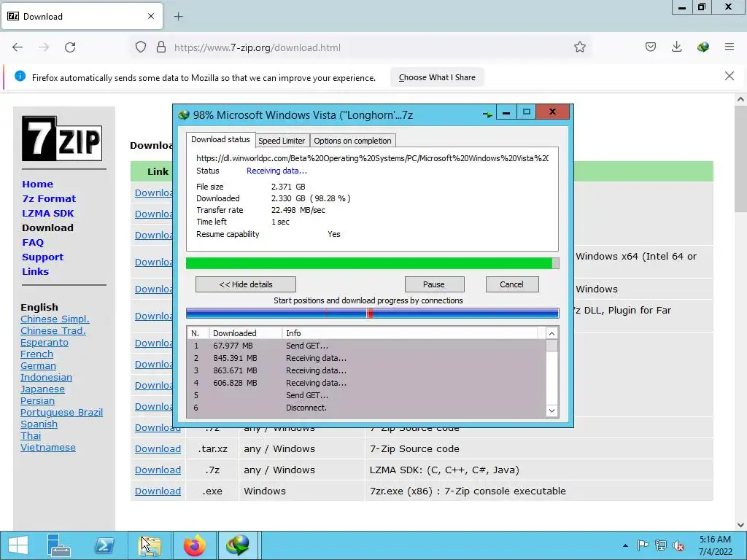Click the site padlock icon
The image size is (747, 560).
[x=161, y=47]
